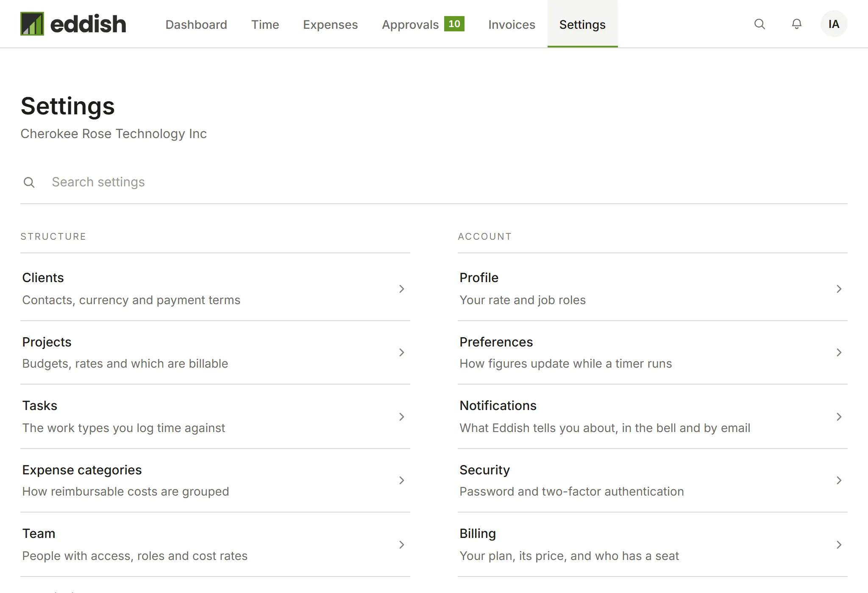The height and width of the screenshot is (593, 868).
Task: Open the Preferences settings link
Action: point(653,352)
